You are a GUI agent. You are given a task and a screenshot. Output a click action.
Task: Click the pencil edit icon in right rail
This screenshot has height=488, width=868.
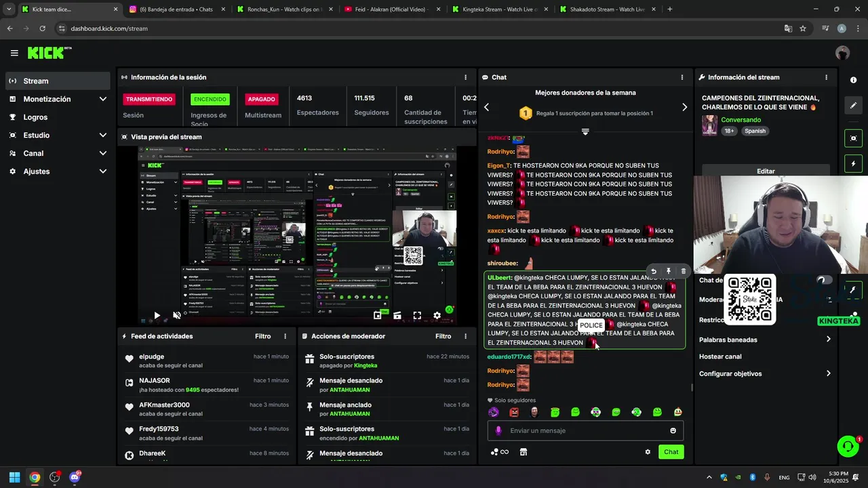[853, 106]
